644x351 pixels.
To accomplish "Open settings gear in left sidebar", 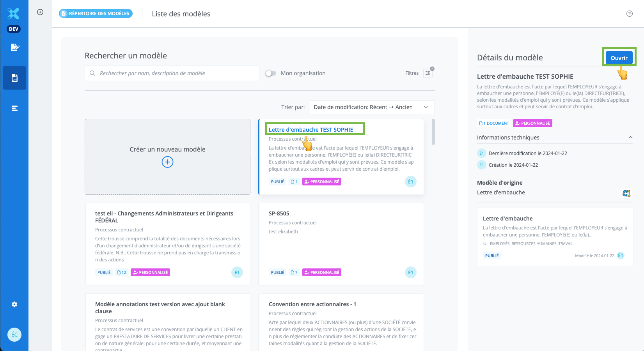I will click(14, 304).
